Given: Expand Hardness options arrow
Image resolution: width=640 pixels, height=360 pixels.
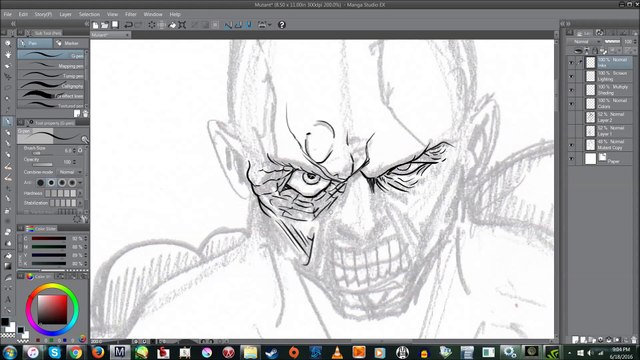Looking at the screenshot, I should coord(80,193).
